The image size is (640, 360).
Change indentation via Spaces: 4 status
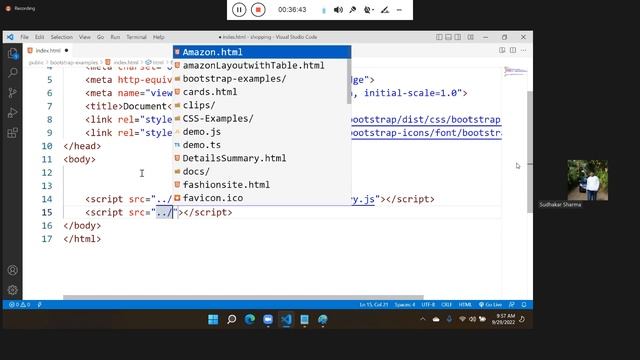(x=404, y=305)
